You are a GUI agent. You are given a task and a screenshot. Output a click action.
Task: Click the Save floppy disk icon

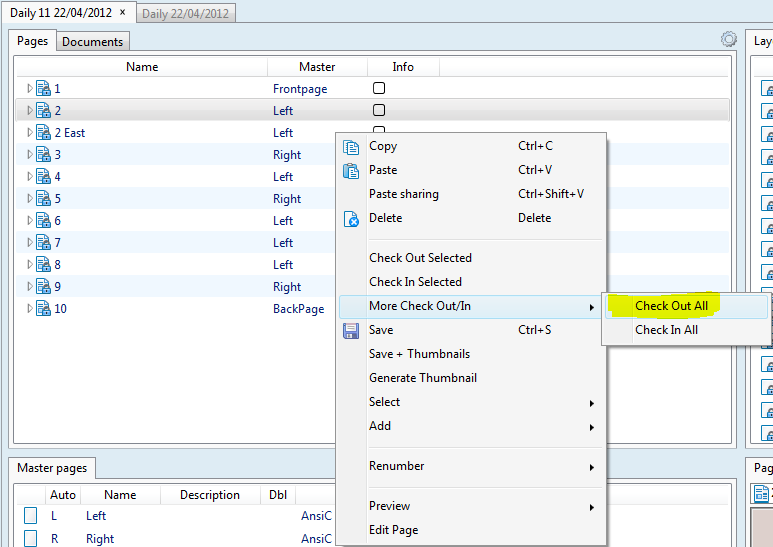pyautogui.click(x=351, y=331)
